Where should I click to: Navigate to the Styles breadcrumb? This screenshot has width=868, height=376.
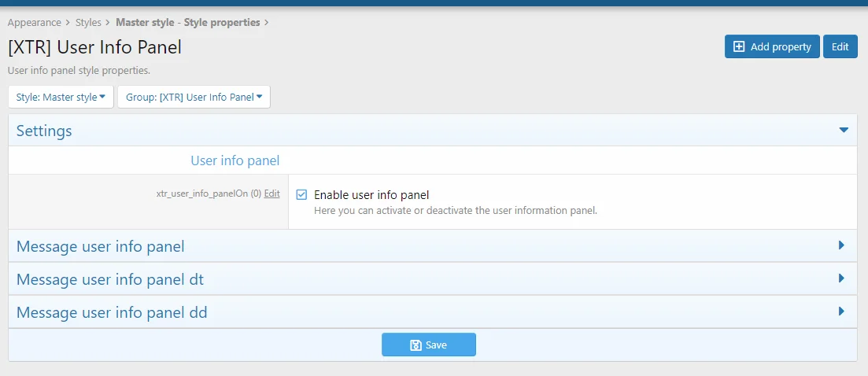[88, 23]
